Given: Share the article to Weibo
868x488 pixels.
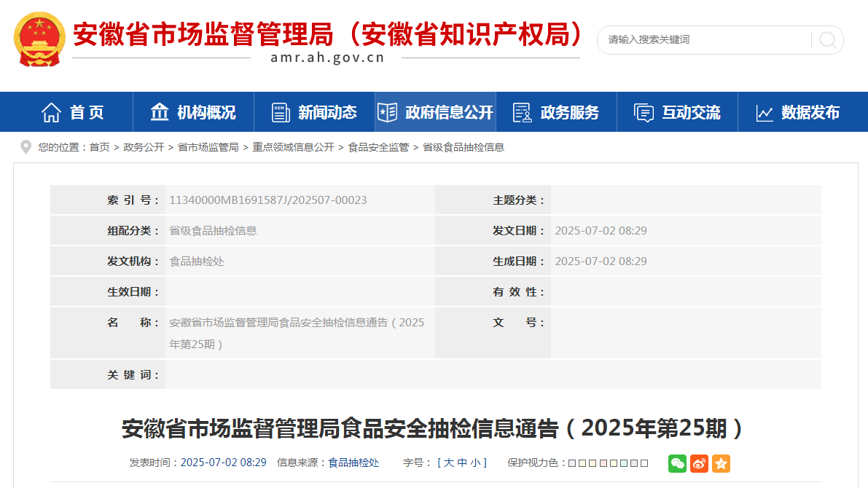Looking at the screenshot, I should click(699, 463).
